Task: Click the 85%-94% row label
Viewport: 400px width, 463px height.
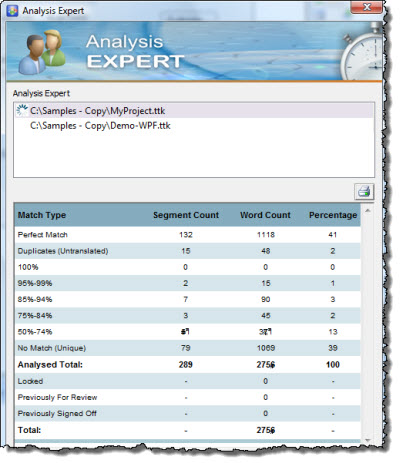Action: (x=35, y=299)
